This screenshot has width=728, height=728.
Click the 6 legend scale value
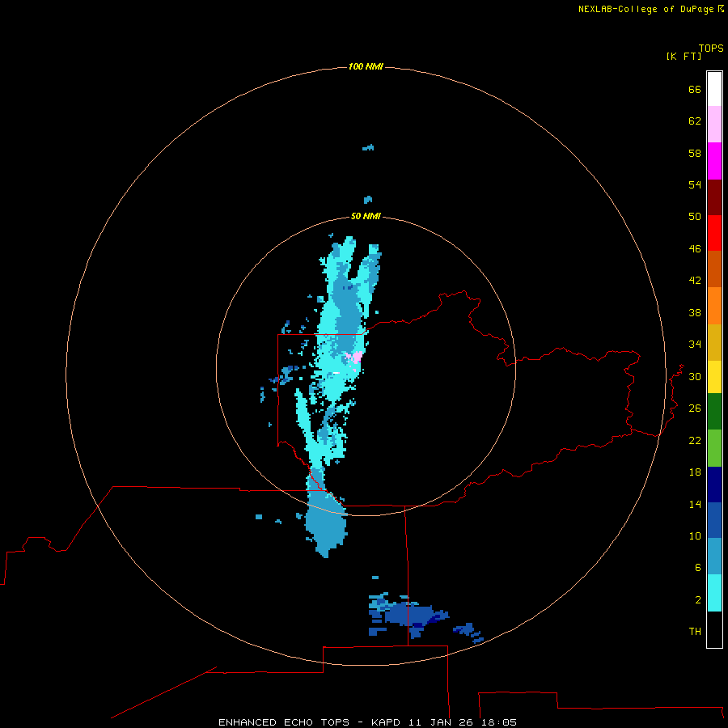point(698,567)
